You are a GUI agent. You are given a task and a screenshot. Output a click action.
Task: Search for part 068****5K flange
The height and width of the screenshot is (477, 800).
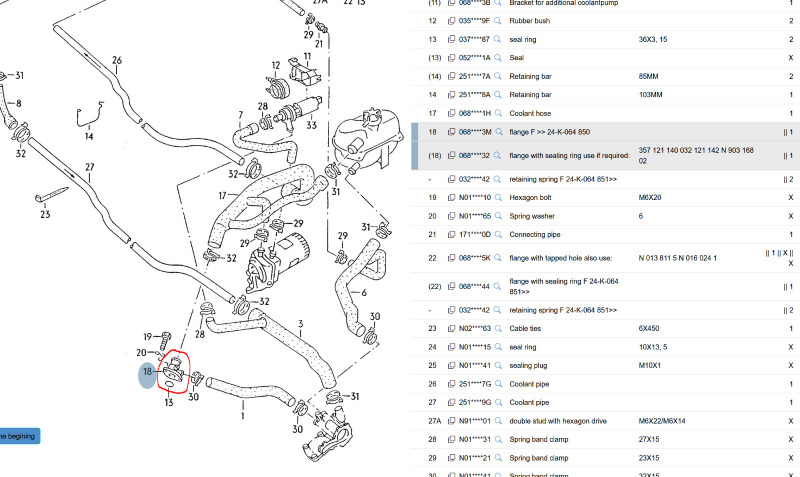497,258
